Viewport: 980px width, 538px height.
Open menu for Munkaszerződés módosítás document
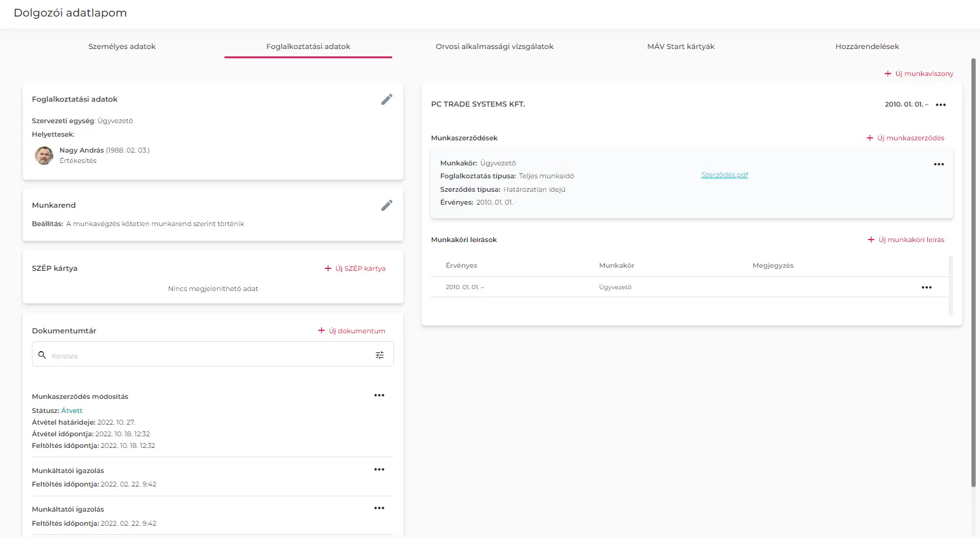[379, 396]
